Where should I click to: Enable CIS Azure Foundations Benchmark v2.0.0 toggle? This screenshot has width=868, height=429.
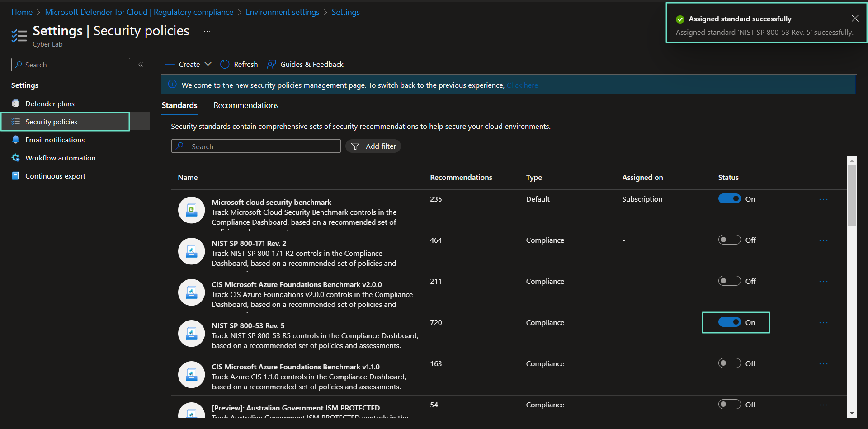(x=729, y=281)
